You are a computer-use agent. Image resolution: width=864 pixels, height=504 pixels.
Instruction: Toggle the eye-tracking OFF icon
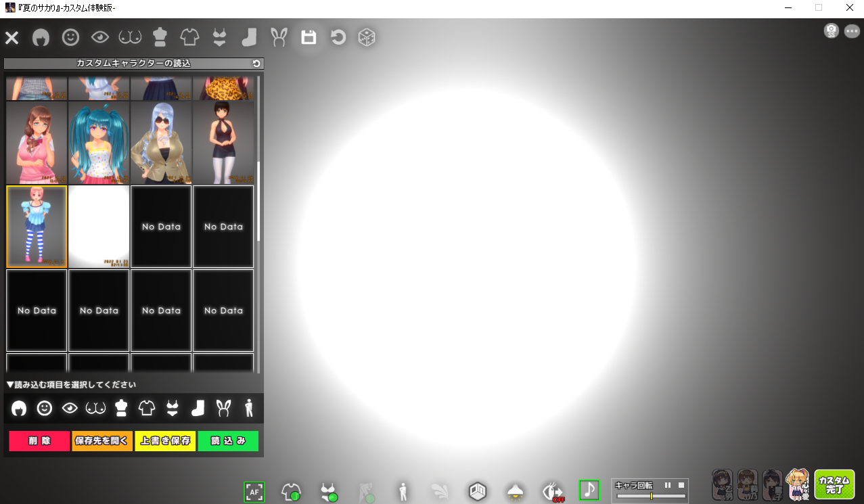pos(553,492)
